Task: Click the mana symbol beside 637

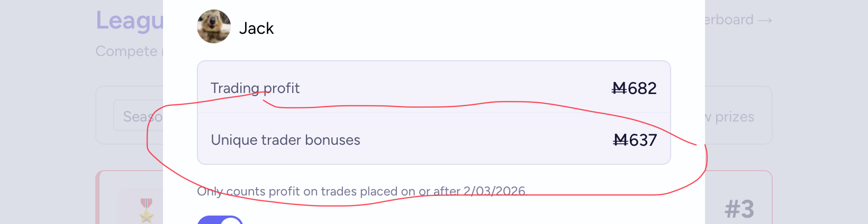Action: pyautogui.click(x=620, y=140)
